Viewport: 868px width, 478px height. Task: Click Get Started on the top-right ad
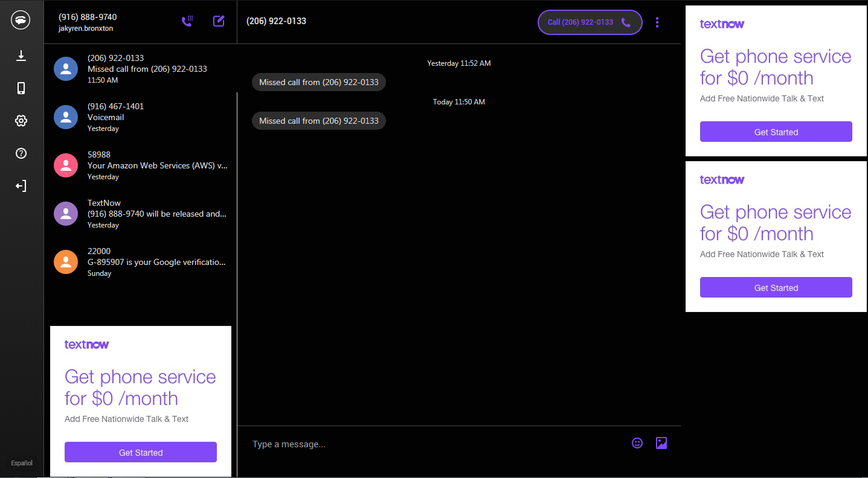coord(776,132)
